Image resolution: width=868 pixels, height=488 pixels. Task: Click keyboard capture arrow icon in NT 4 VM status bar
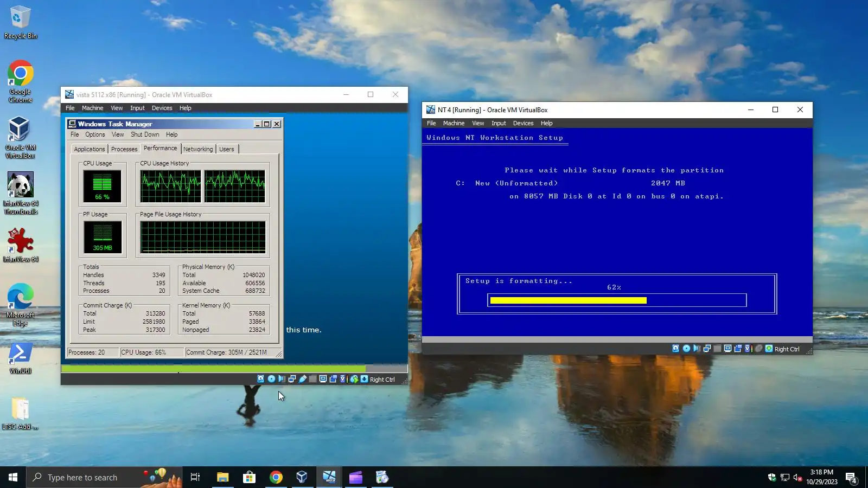coord(769,349)
